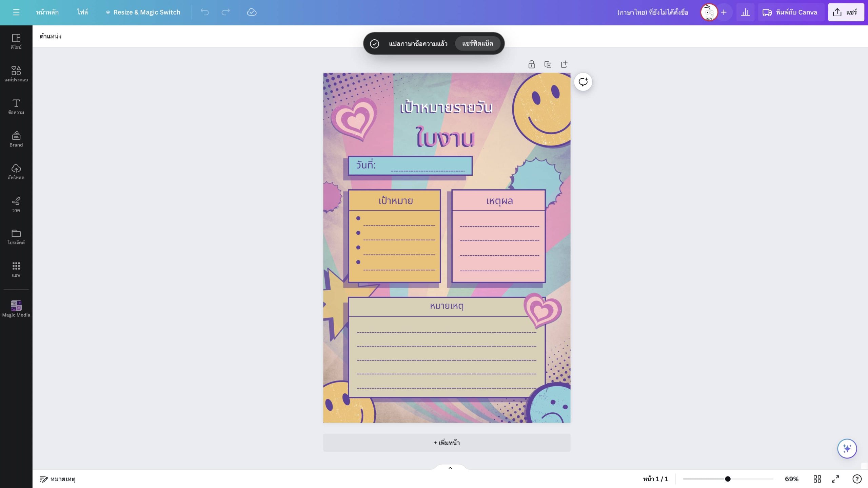The height and width of the screenshot is (488, 868).
Task: Open the อัพโหลด uploads panel
Action: (16, 172)
